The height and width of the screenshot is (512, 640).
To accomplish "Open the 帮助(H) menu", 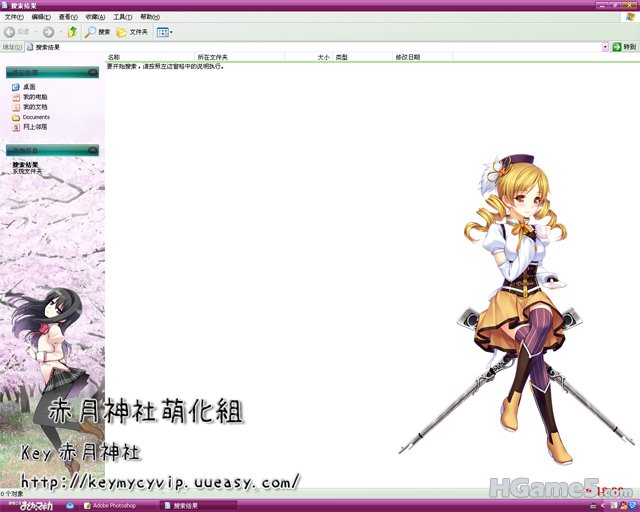I will coord(149,17).
